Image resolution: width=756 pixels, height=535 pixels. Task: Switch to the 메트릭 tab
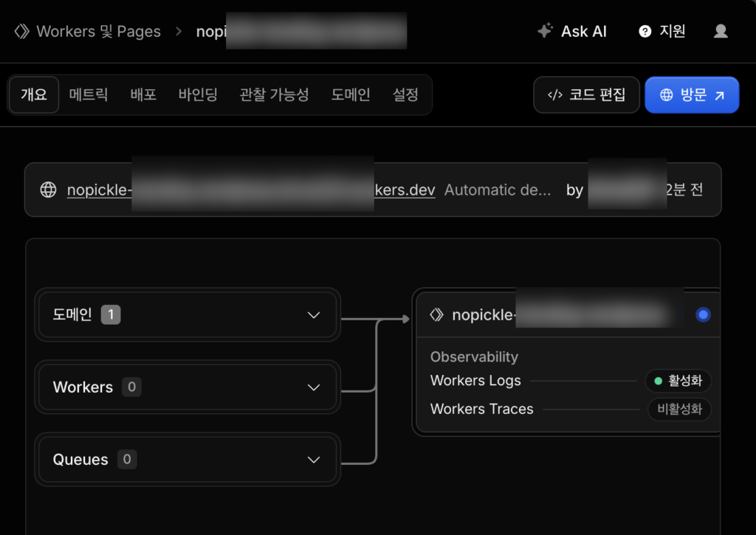click(x=89, y=94)
